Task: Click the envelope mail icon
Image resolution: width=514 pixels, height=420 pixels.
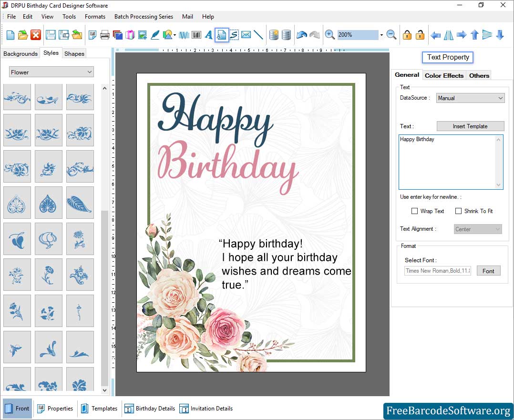Action: pos(246,34)
